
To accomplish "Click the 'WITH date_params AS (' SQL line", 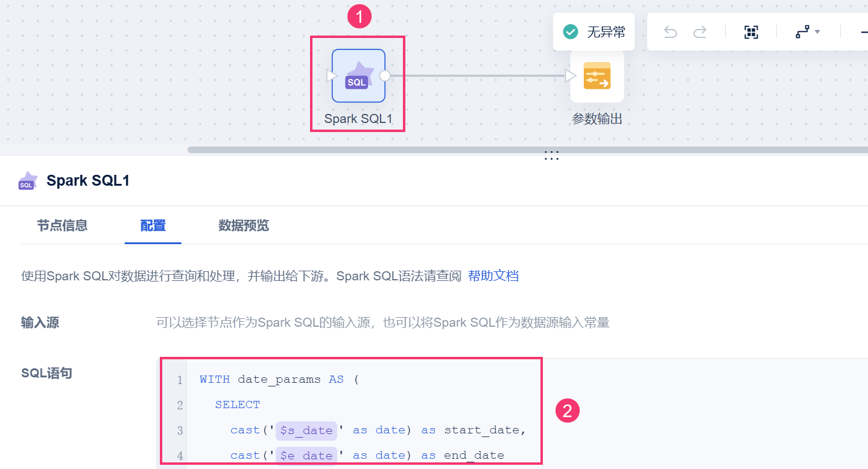I will click(x=279, y=379).
